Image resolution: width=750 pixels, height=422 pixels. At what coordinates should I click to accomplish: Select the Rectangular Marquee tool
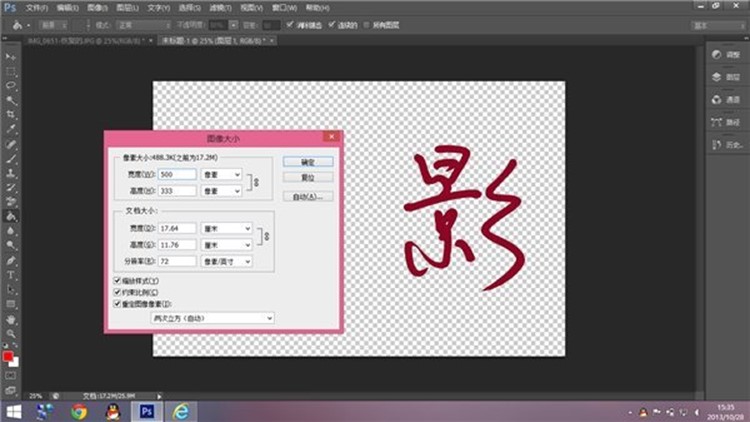[11, 72]
